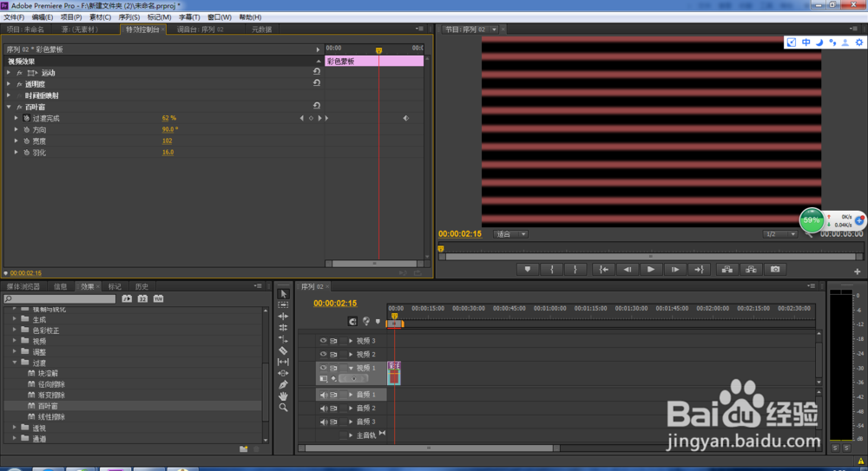Expand the 透视 effects folder
The image size is (868, 471).
[x=15, y=428]
